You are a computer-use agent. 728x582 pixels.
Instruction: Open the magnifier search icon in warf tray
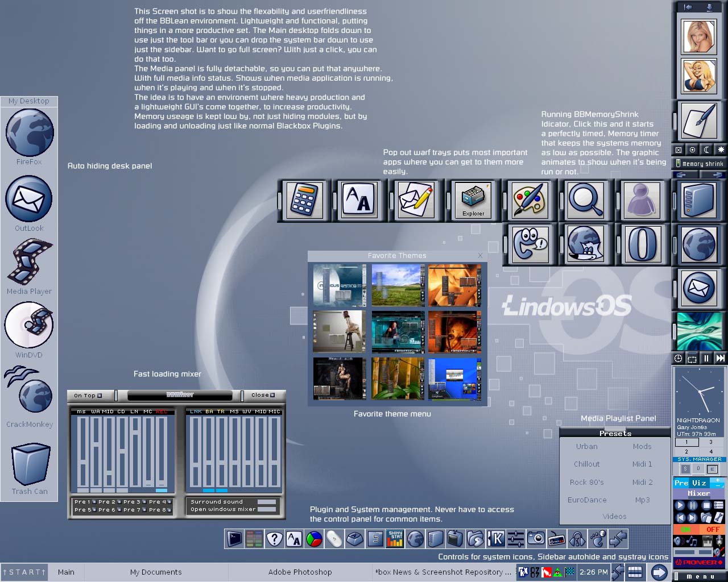coord(586,200)
